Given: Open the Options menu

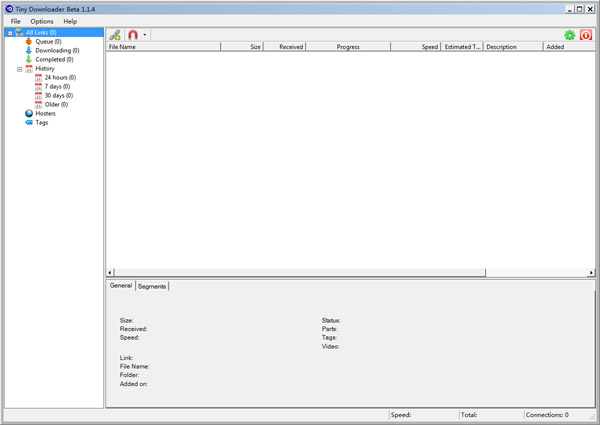Looking at the screenshot, I should (x=42, y=21).
